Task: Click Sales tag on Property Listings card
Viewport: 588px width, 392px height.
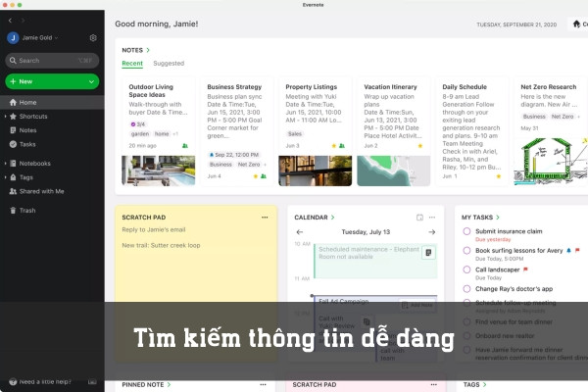Action: pos(295,134)
